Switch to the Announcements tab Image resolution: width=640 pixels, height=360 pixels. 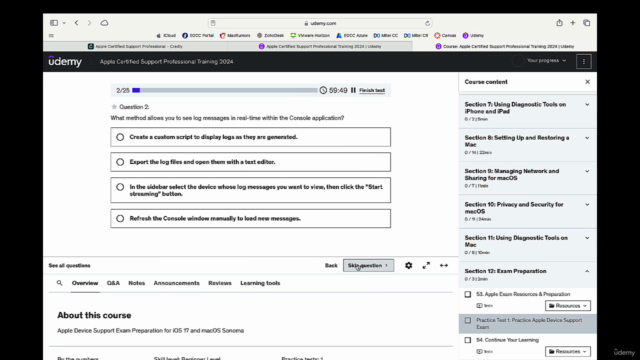[x=176, y=283]
